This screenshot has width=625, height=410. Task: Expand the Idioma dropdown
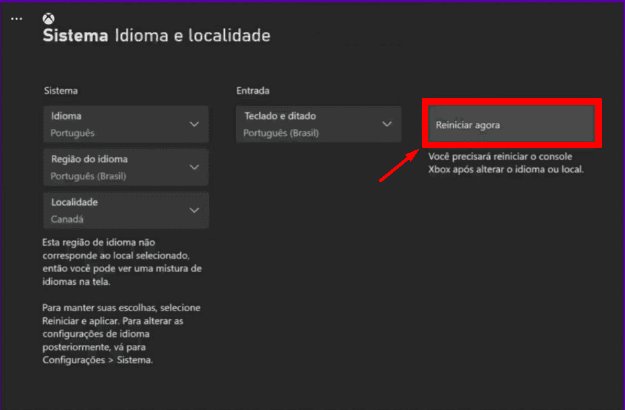[126, 124]
